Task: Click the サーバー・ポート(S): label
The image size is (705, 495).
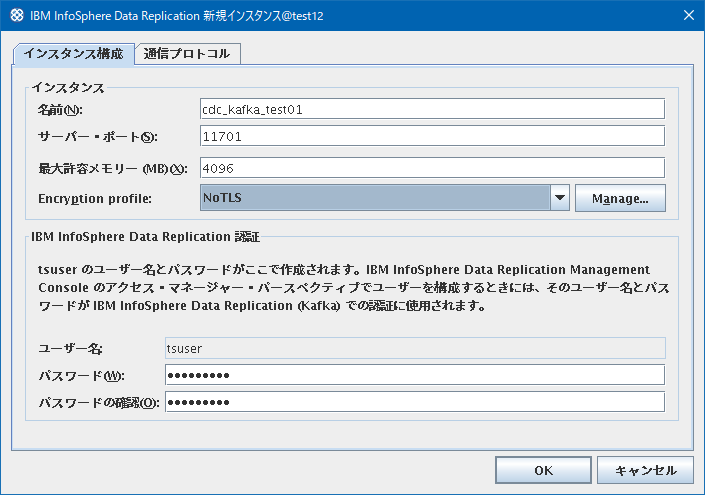Action: [x=98, y=137]
